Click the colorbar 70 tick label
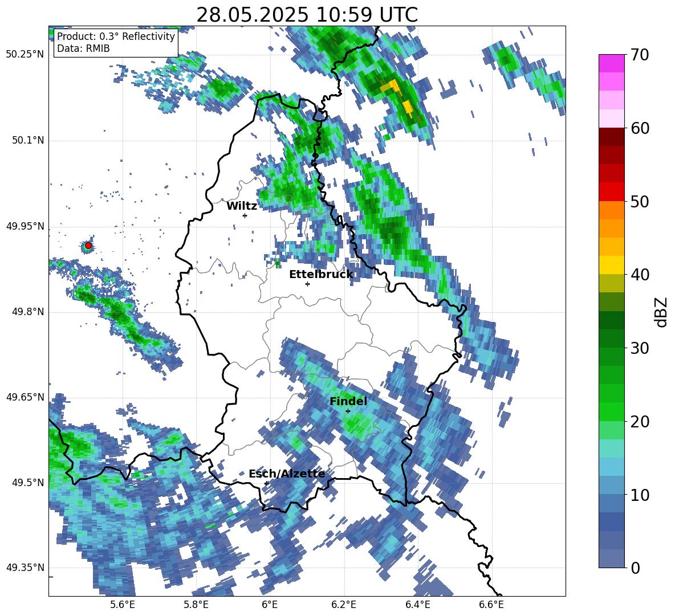Screen dimensions: 675x616 [640, 55]
